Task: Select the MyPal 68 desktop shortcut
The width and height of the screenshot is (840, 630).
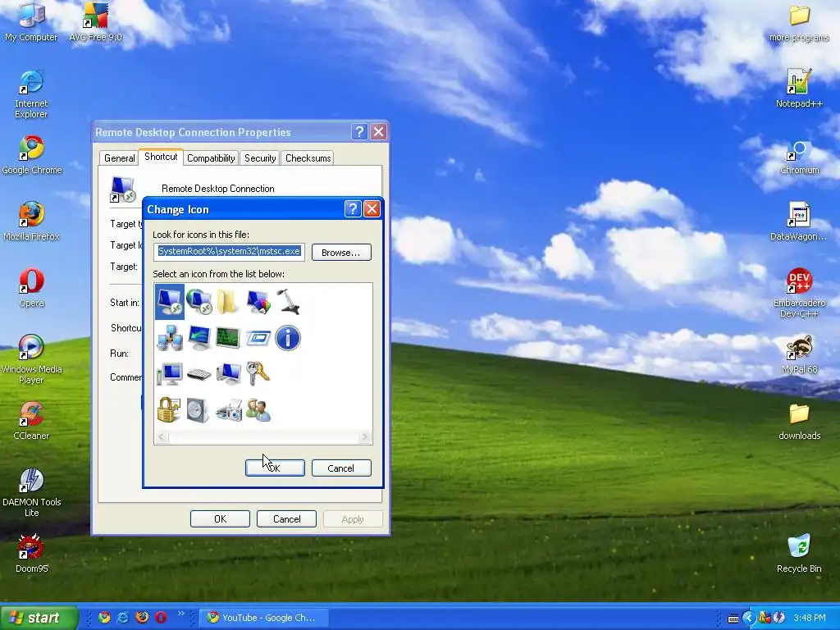Action: (799, 354)
